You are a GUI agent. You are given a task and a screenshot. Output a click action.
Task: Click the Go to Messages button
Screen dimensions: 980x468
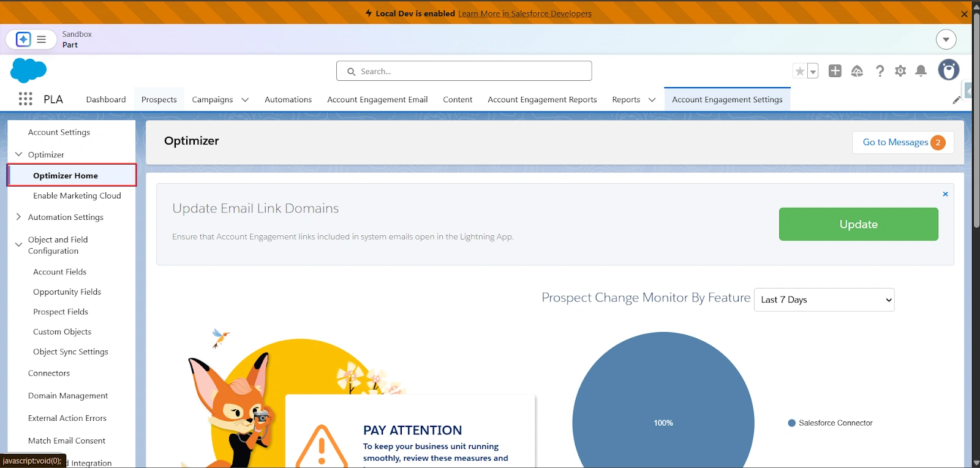pos(903,142)
